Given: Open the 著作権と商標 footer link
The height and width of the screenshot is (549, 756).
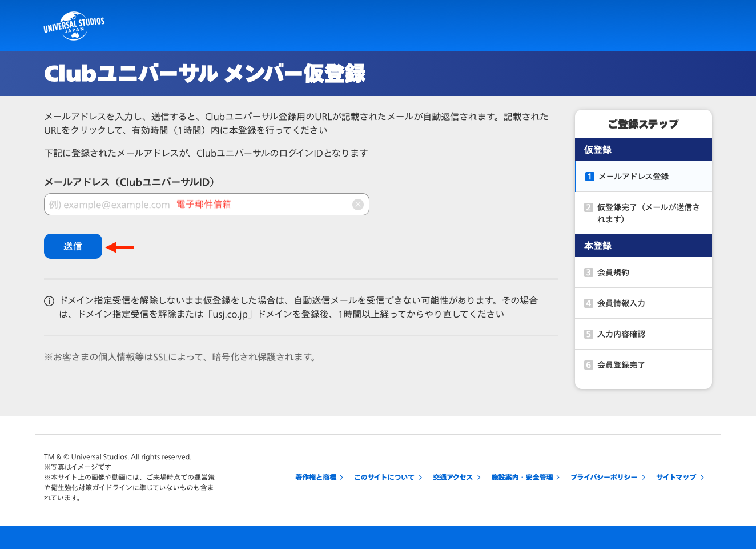Looking at the screenshot, I should (x=316, y=478).
